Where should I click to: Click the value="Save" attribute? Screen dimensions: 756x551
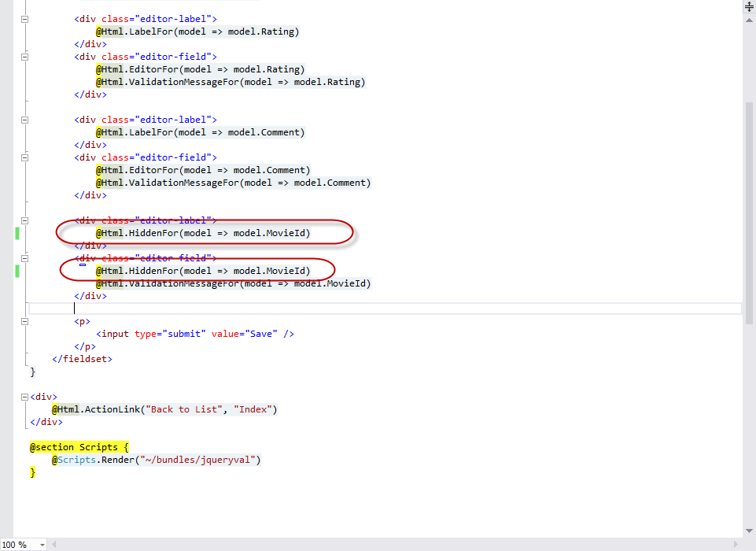coord(245,334)
